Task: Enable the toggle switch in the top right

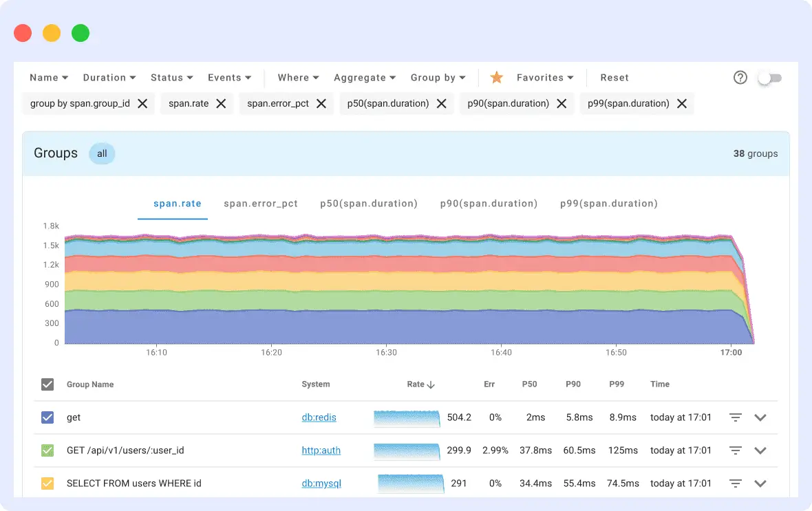Action: 769,78
